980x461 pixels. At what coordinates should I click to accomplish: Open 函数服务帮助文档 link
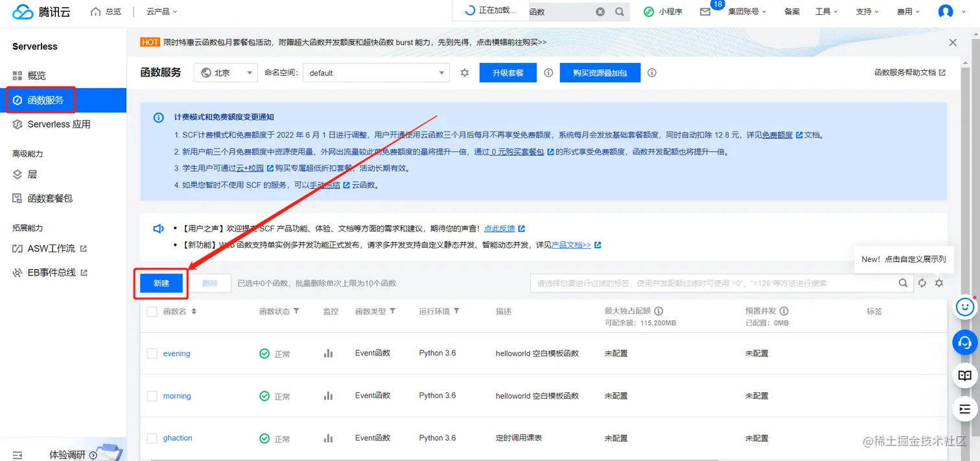pos(909,73)
